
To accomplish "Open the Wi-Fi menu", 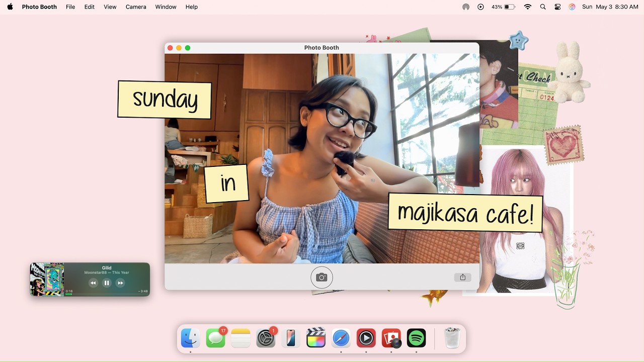I will coord(528,7).
